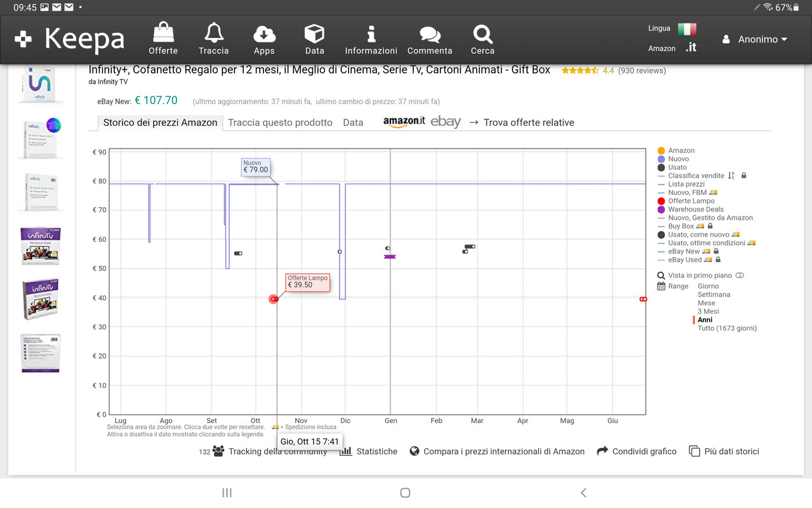Select purple infinity TV box thumbnail

pos(41,246)
